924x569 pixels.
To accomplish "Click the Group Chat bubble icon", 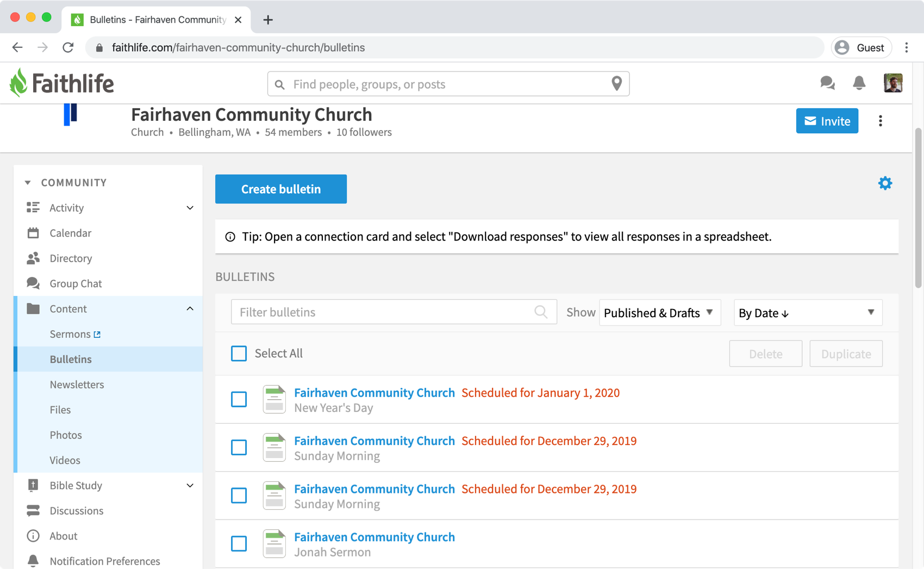I will pyautogui.click(x=33, y=283).
